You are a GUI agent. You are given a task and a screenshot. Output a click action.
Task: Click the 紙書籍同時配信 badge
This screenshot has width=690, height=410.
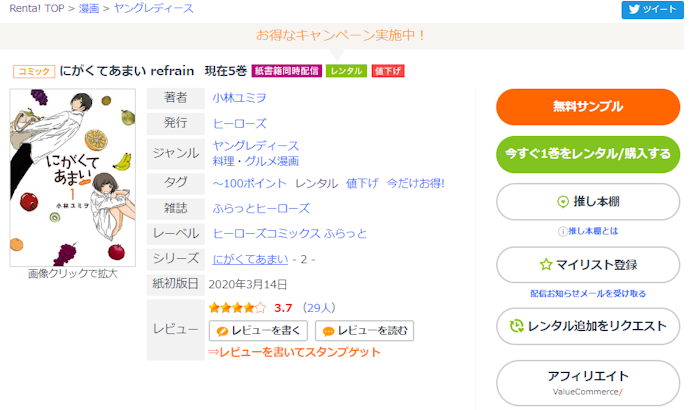[x=286, y=71]
